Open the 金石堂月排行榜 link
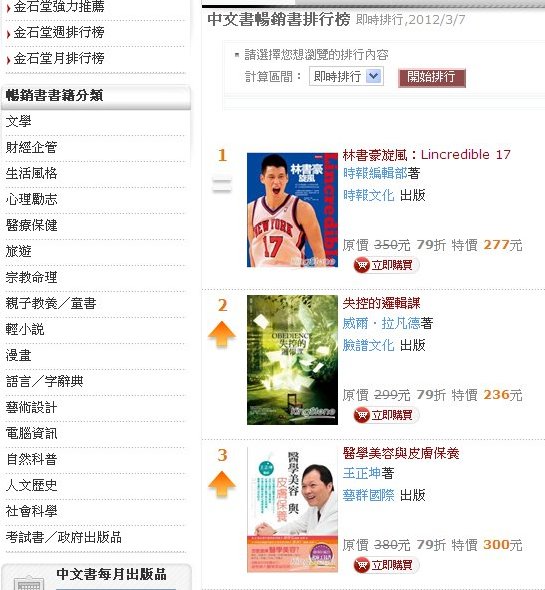 [59, 58]
